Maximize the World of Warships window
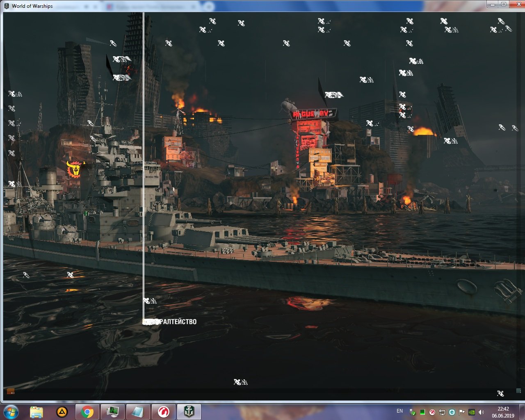The image size is (525, 420). (504, 5)
